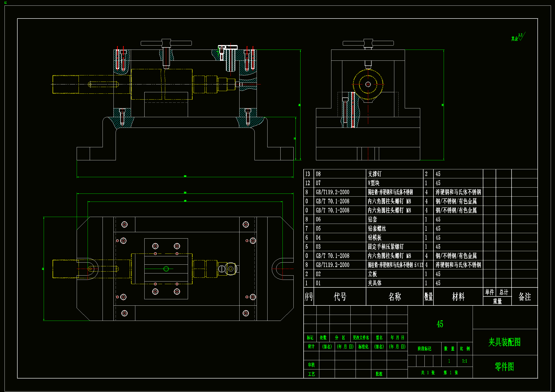Select the 阶段标记 cell in title block

pyautogui.click(x=424, y=349)
